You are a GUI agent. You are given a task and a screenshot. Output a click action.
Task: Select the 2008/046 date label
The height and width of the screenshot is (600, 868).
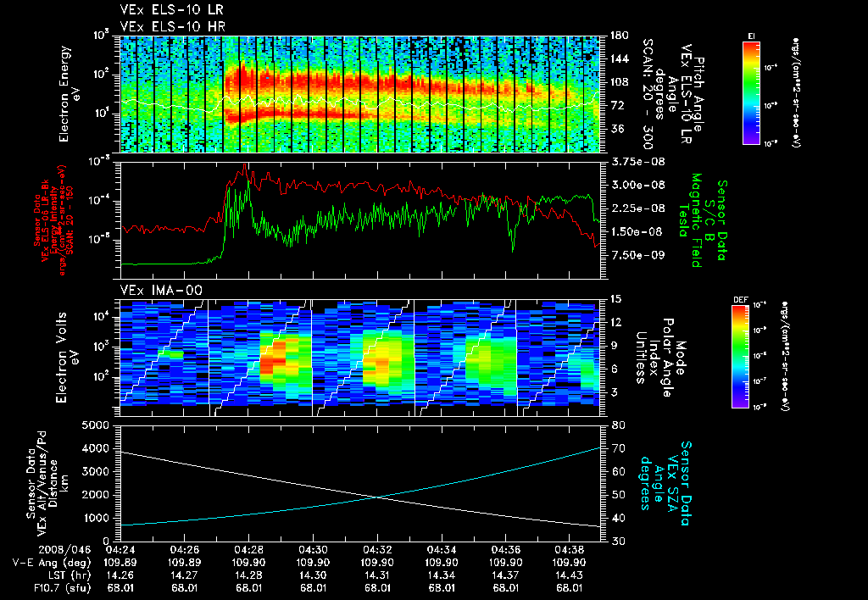pos(64,550)
